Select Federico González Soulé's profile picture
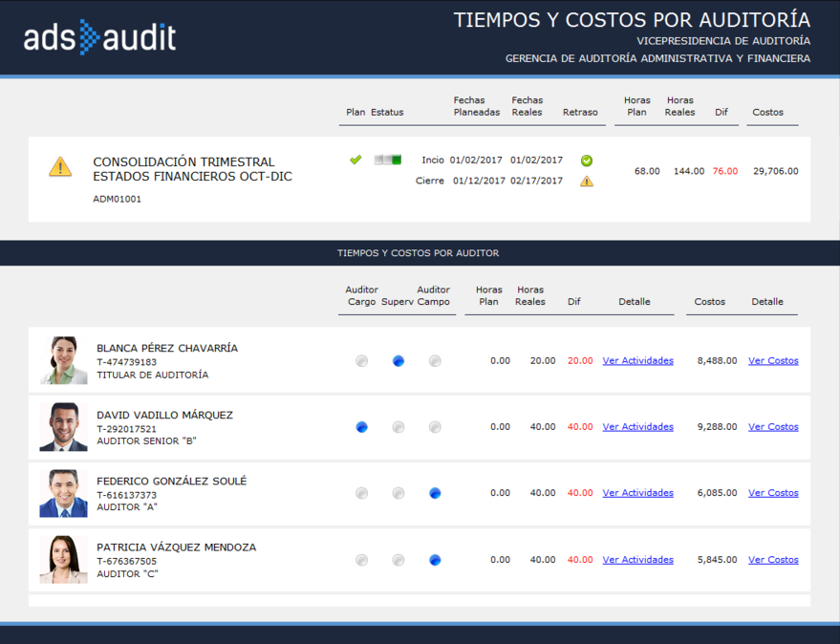This screenshot has width=840, height=644. tap(62, 493)
